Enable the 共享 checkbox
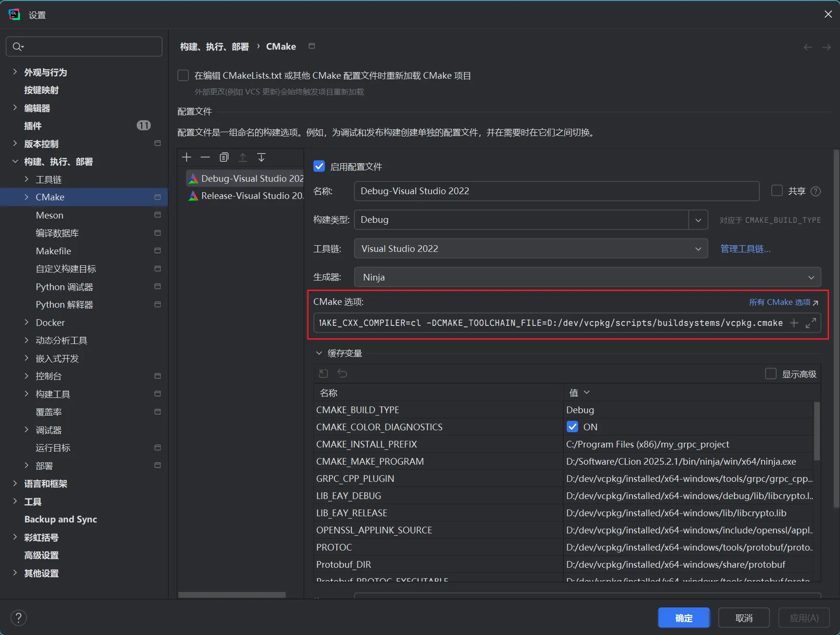Screen dimensions: 840x635 pos(777,191)
